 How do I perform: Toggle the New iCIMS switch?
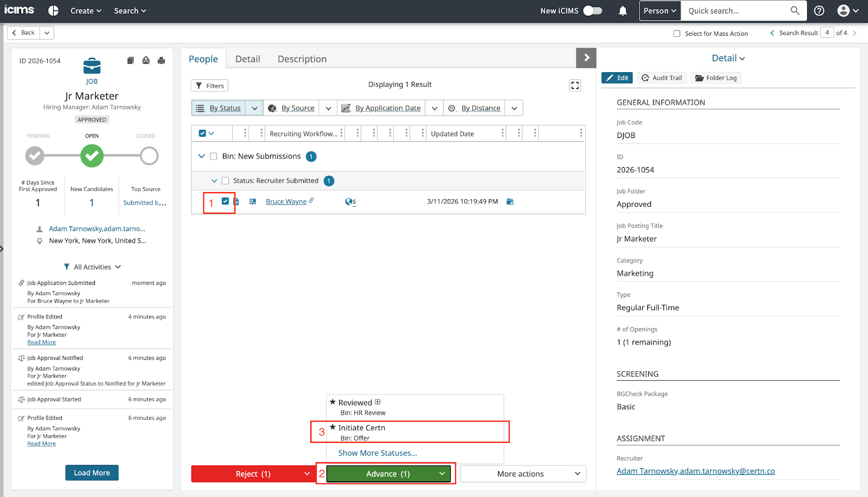coord(592,11)
